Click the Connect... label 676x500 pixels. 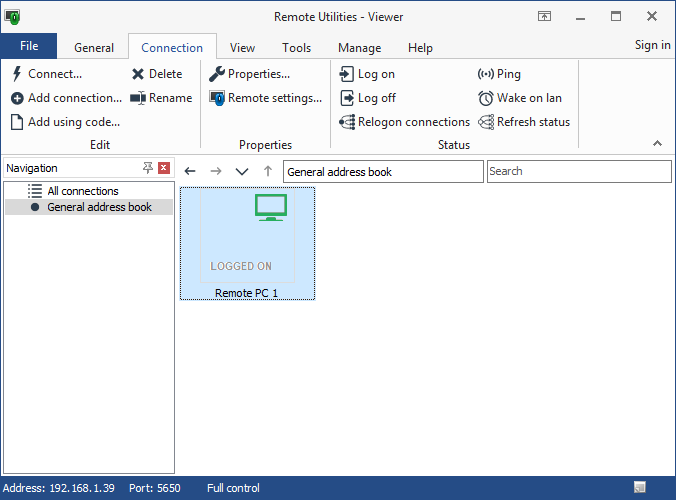click(55, 74)
